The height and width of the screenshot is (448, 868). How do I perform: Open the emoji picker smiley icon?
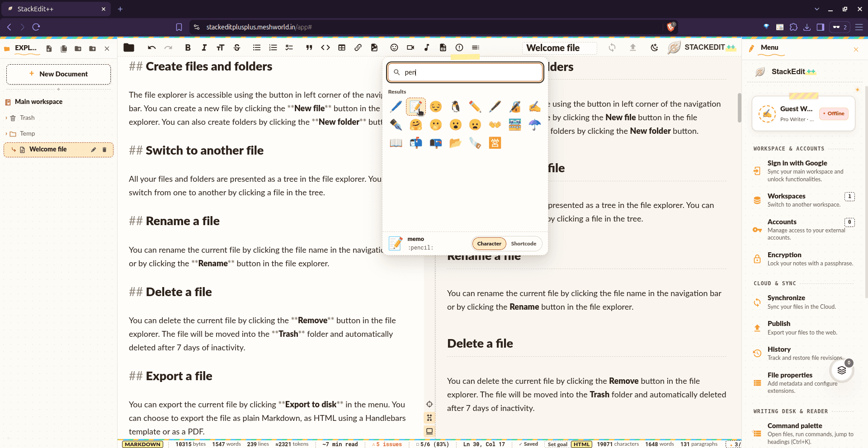tap(394, 47)
